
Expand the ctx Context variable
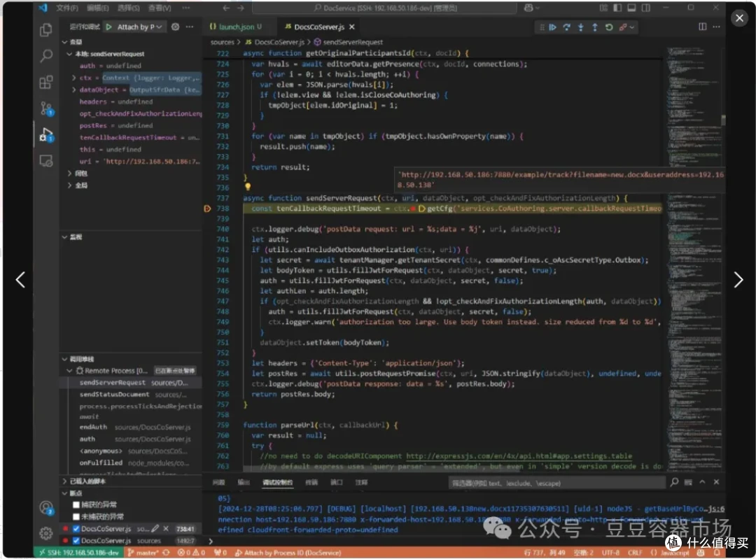73,78
